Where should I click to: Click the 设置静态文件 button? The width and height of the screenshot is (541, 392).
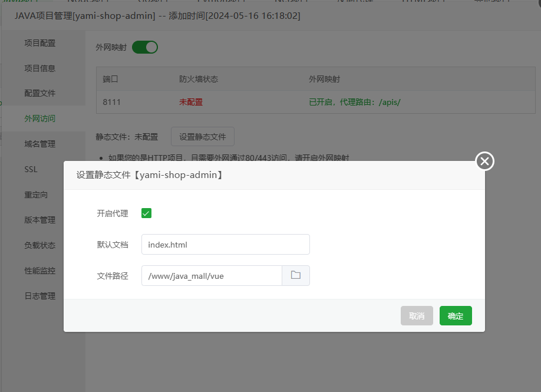[202, 136]
